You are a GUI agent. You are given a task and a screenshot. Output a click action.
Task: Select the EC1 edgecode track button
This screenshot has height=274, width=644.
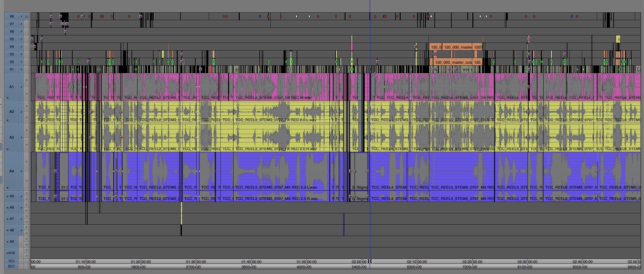(12, 266)
